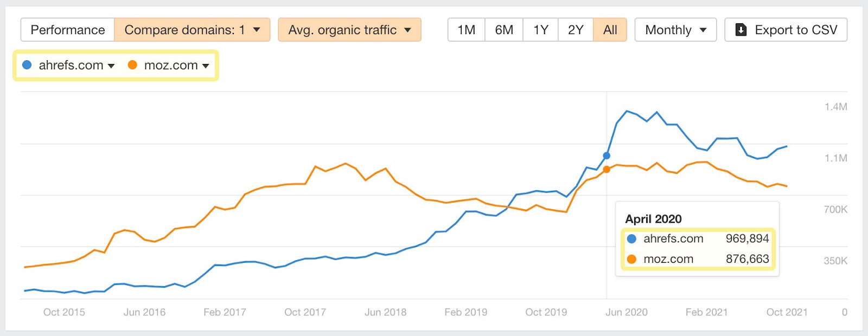
Task: Click the blue ahrefs.com dot in the tooltip
Action: [x=631, y=238]
